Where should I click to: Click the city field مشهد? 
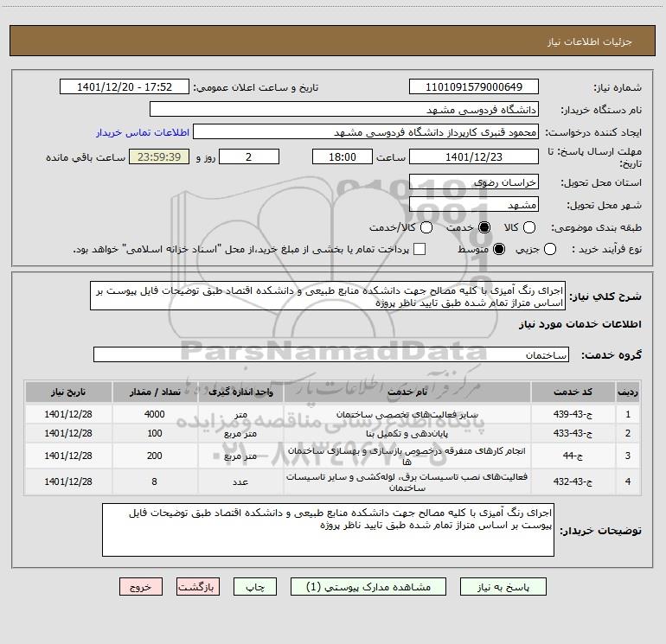(x=474, y=204)
